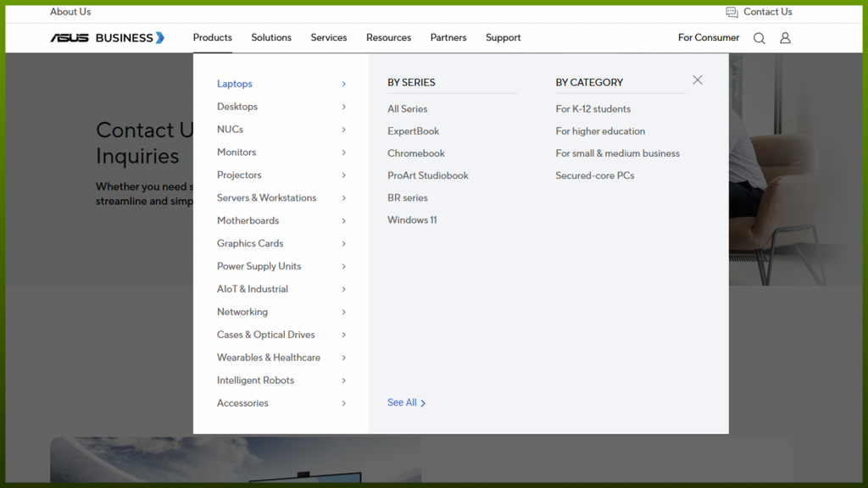Open the Chromebook series link
868x488 pixels.
[415, 153]
